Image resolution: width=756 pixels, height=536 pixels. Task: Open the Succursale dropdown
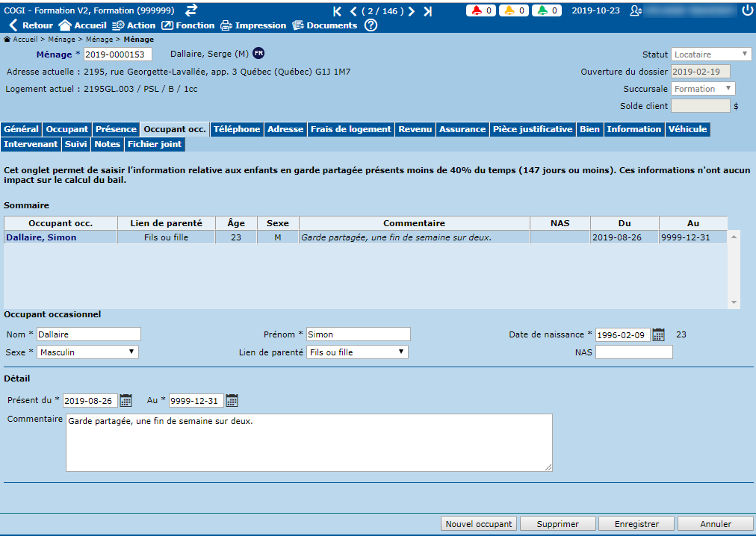[703, 89]
